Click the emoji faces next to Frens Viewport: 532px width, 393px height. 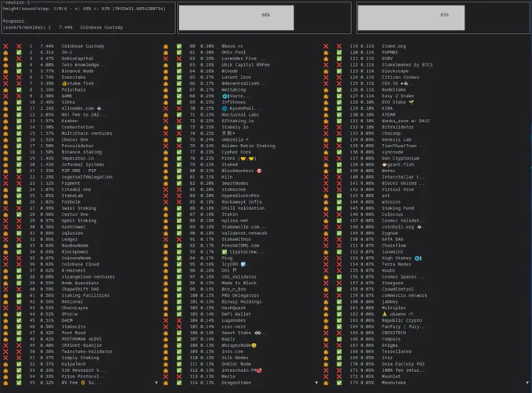247,158
